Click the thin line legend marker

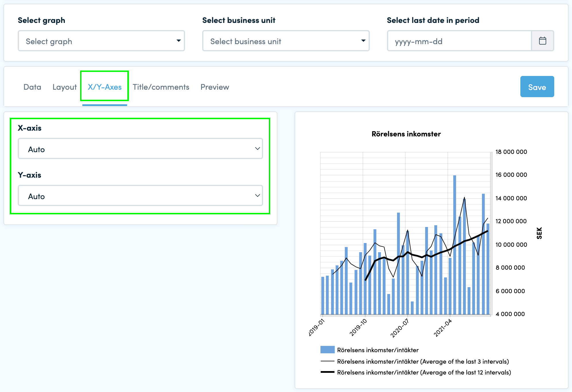(x=327, y=361)
